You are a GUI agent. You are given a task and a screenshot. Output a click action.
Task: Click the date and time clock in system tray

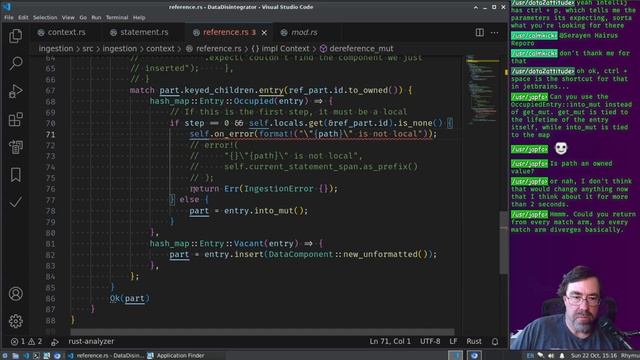click(x=594, y=356)
